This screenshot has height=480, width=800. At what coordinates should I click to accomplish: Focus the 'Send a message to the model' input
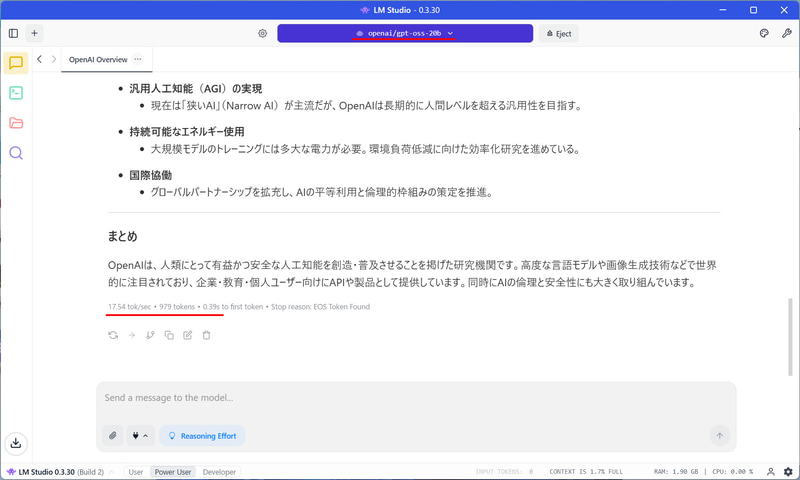416,398
